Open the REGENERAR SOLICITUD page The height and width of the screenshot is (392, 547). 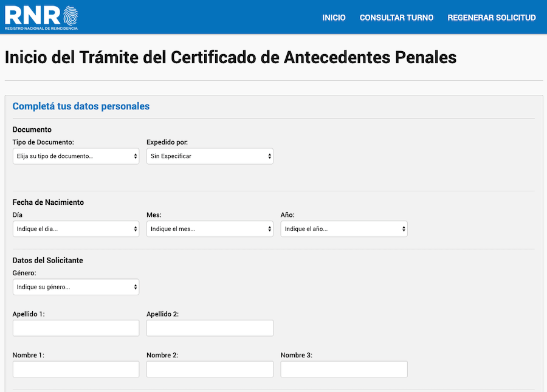click(x=492, y=18)
